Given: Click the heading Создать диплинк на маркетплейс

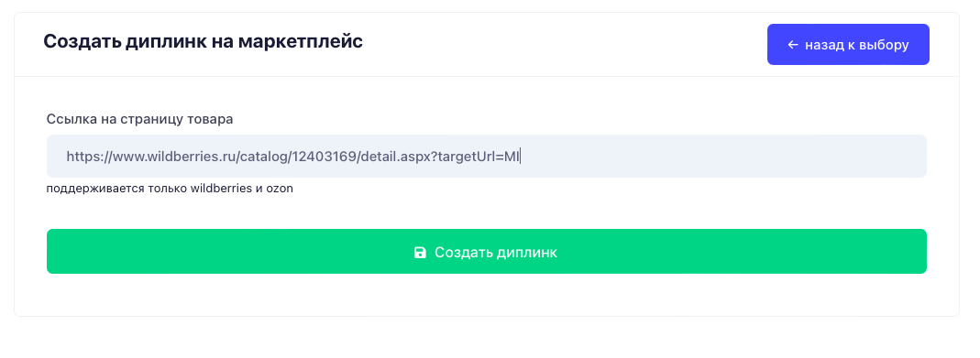Looking at the screenshot, I should (204, 42).
